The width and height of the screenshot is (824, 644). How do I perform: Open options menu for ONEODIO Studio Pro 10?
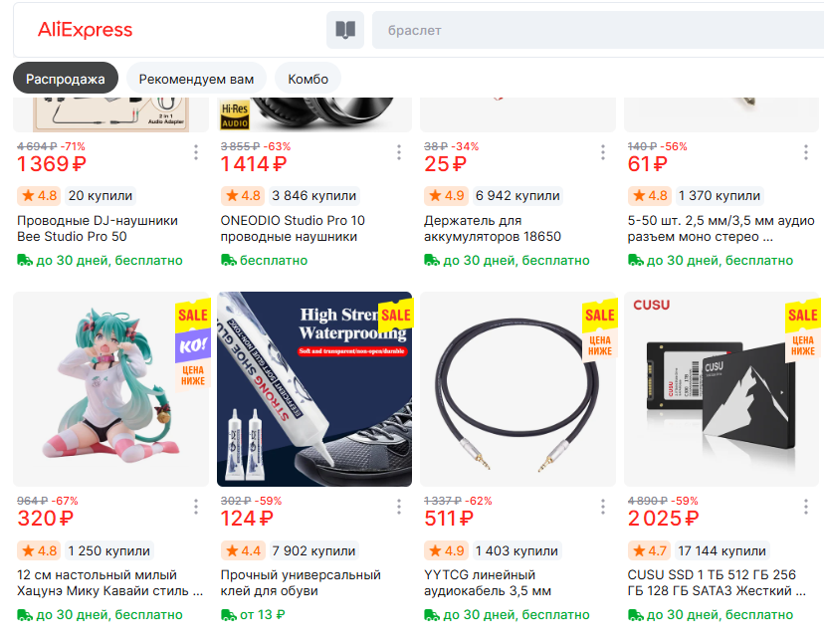coord(399,152)
